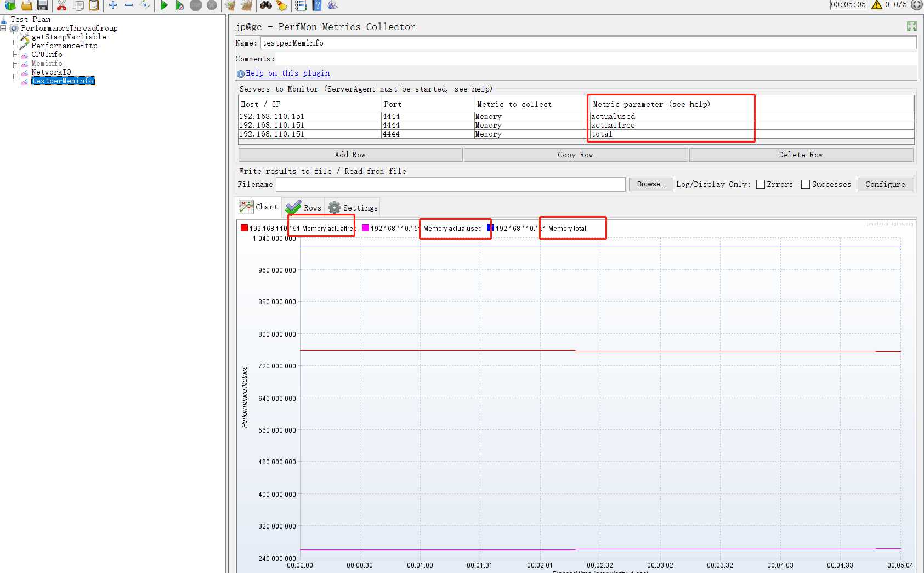
Task: Click the Delete Row button
Action: click(801, 155)
